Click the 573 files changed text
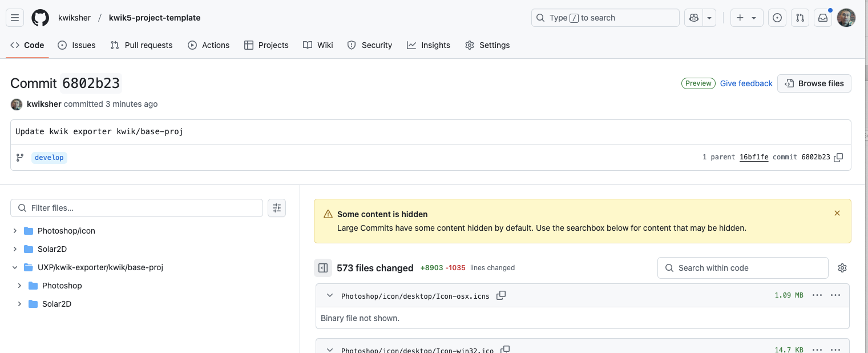 pyautogui.click(x=375, y=268)
